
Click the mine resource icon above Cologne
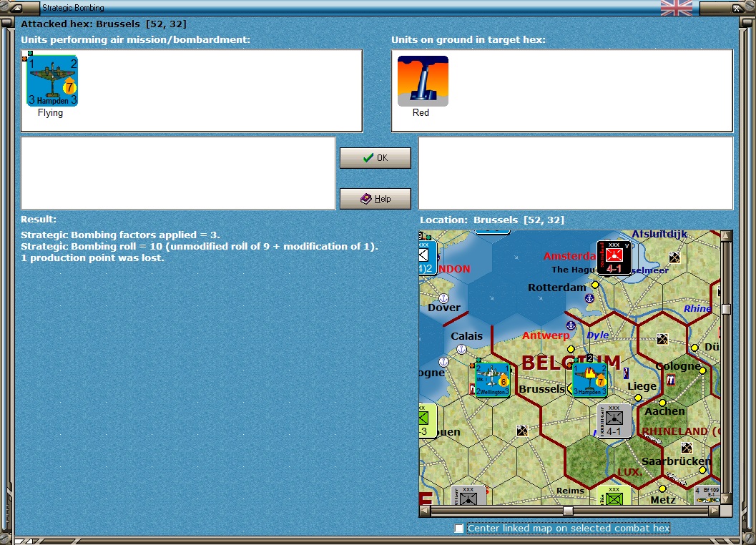(x=662, y=339)
